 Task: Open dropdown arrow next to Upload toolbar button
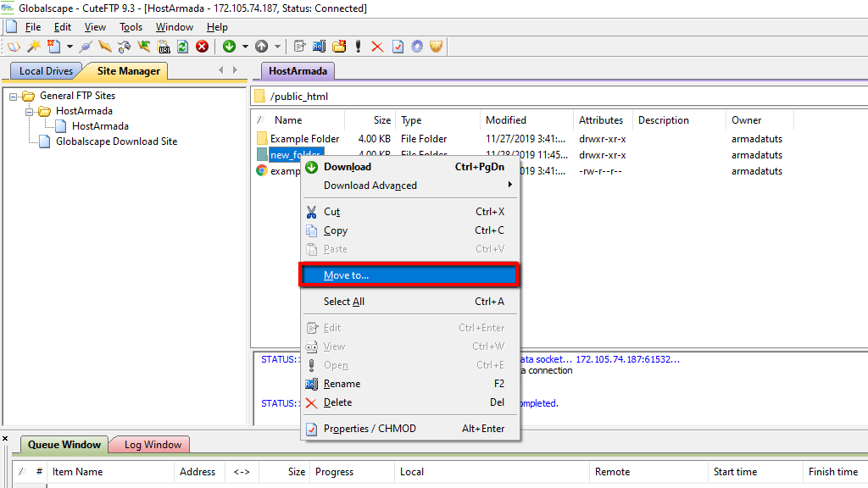pos(277,47)
